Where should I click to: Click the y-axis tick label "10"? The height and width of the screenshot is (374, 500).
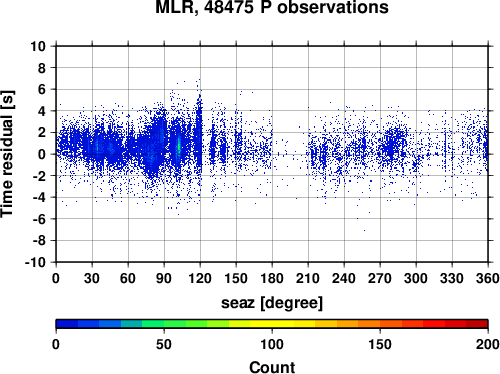tap(38, 46)
